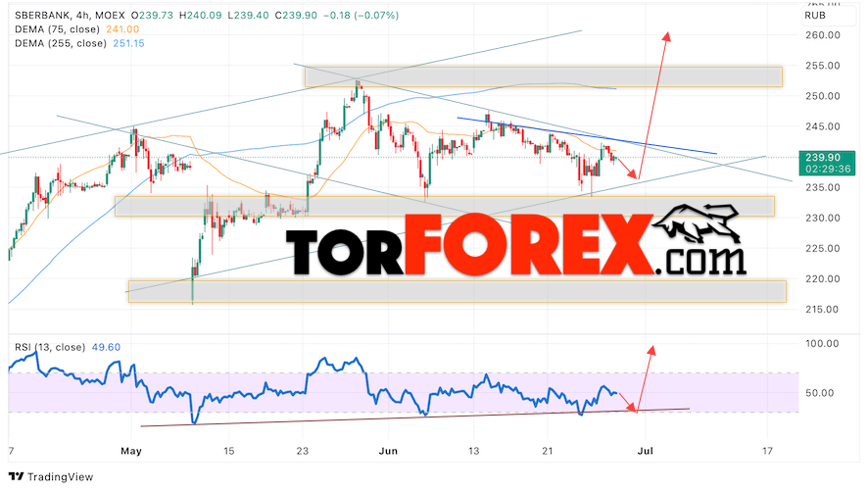Click the 260.00 price axis label
Screen dimensions: 868x491
click(822, 35)
